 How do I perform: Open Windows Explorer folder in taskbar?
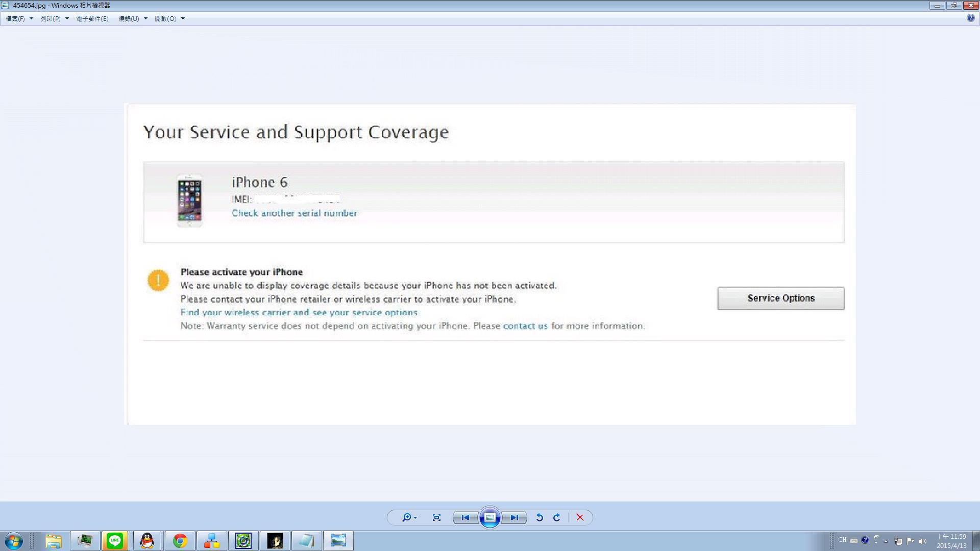(54, 541)
